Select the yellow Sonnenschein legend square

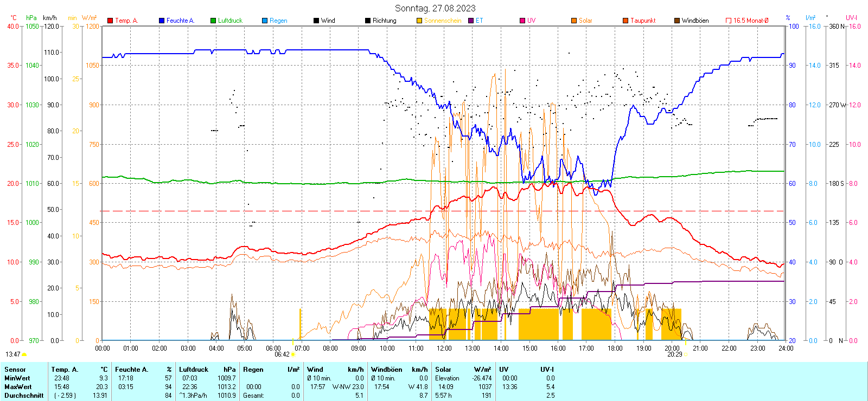pos(419,21)
